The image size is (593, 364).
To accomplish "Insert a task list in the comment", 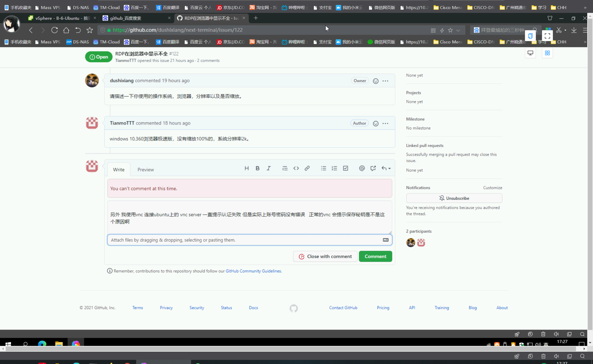I will (x=345, y=168).
